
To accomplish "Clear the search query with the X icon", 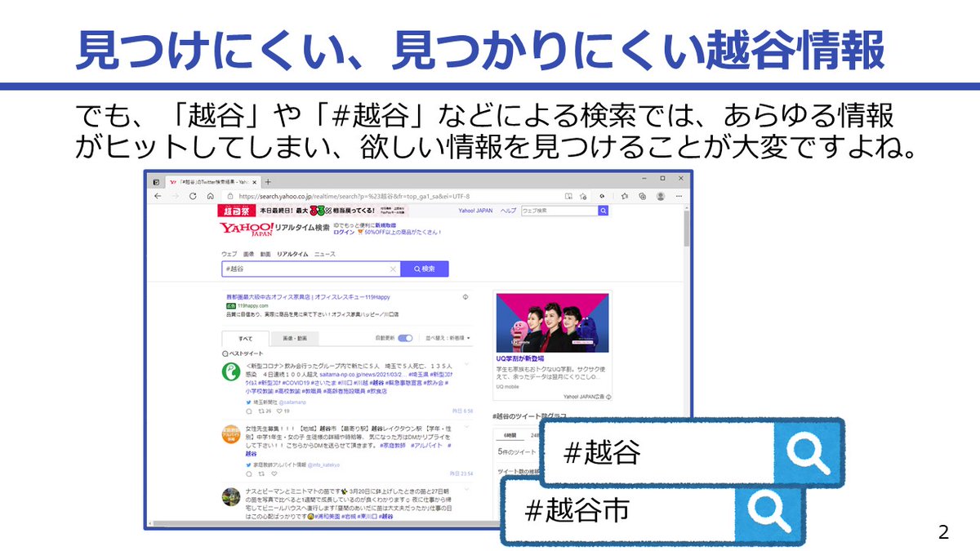I will [393, 269].
